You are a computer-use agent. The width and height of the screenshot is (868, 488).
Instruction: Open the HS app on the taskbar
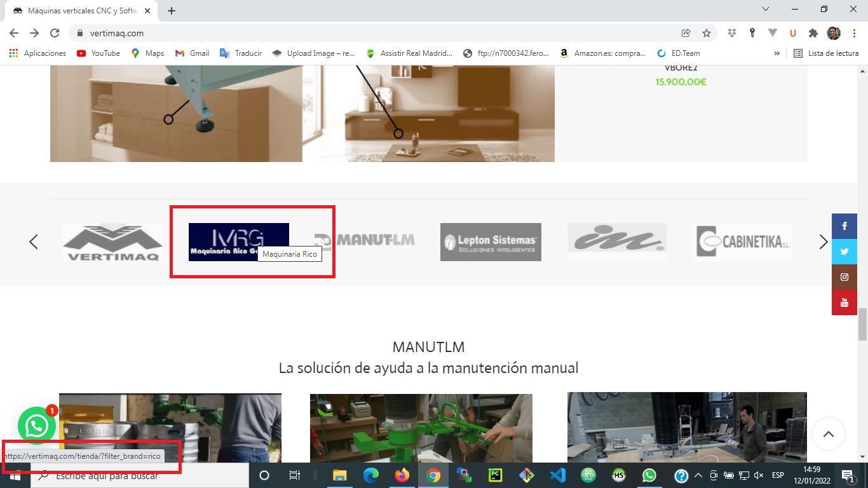pyautogui.click(x=619, y=475)
